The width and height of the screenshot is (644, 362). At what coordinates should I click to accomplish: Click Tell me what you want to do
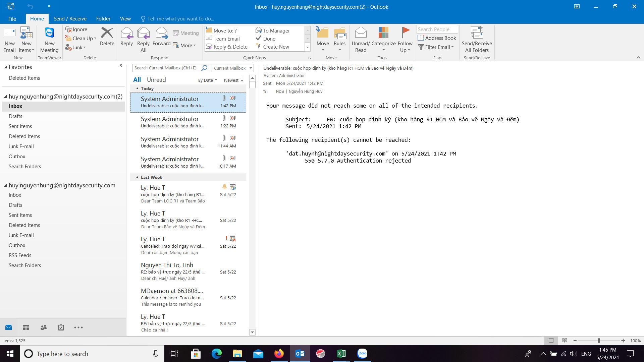click(177, 19)
